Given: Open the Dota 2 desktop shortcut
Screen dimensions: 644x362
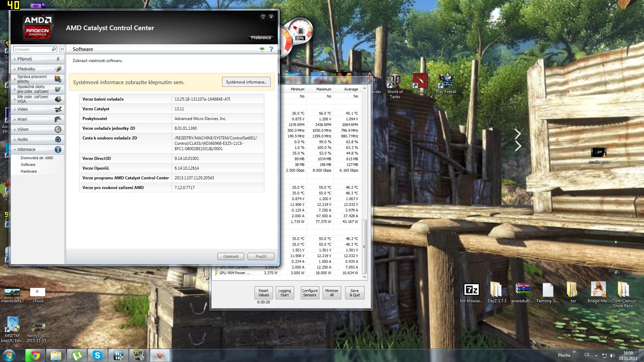Looking at the screenshot, I should (420, 83).
